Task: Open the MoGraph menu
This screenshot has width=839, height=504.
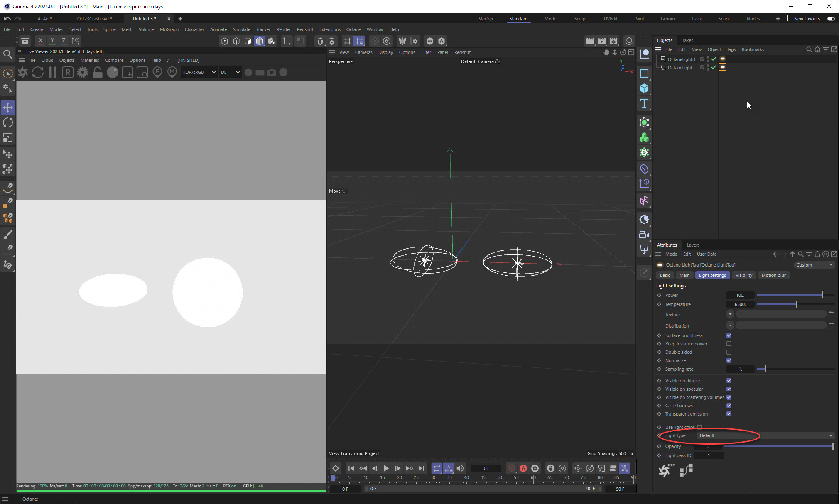Action: pyautogui.click(x=169, y=29)
